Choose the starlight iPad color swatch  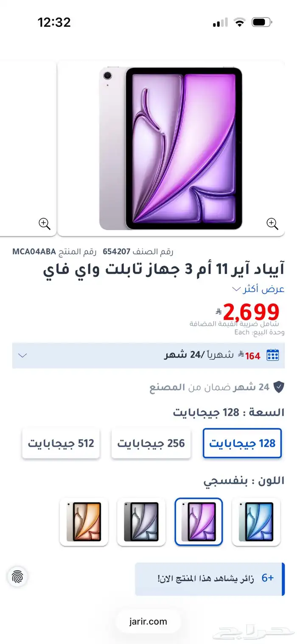pos(84,522)
